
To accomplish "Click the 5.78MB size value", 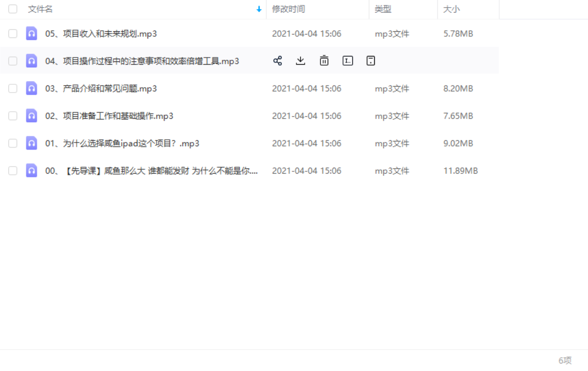I will click(x=458, y=34).
